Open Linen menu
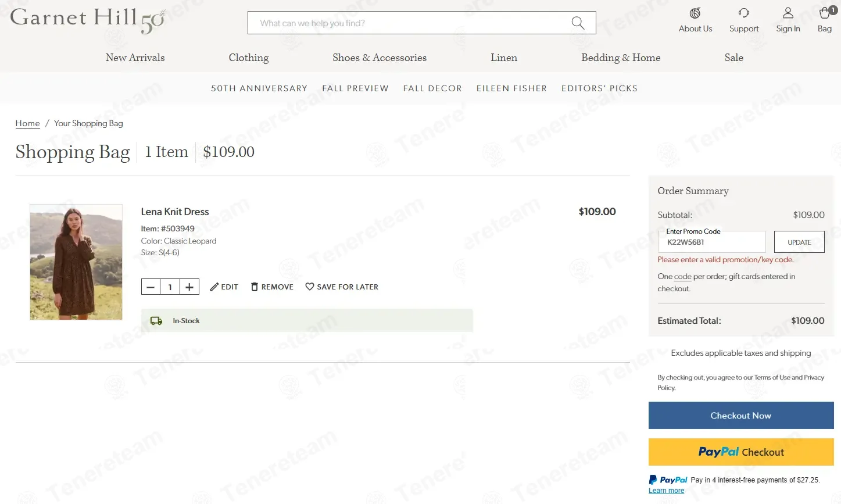 click(x=504, y=58)
